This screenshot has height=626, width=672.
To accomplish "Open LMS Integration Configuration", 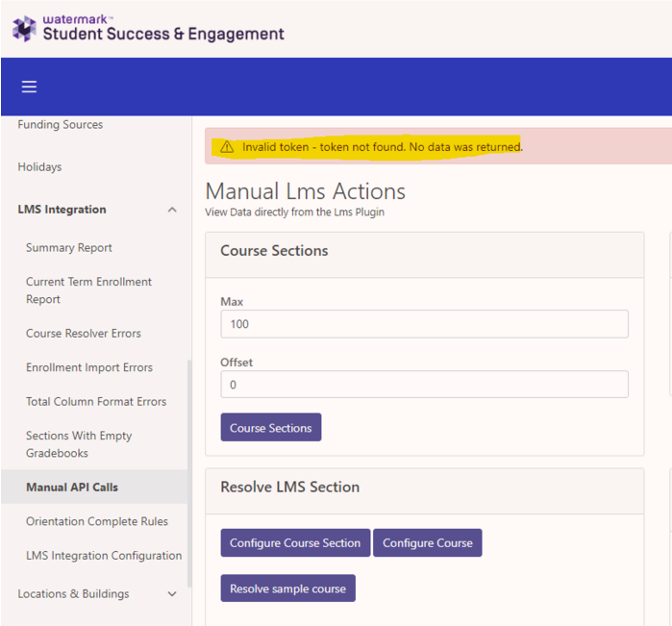I will (x=104, y=555).
